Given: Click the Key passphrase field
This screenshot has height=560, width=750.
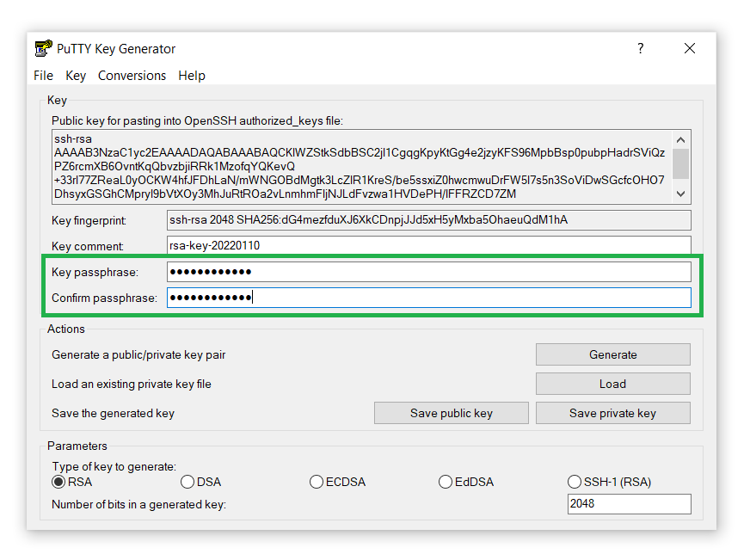Looking at the screenshot, I should coord(428,272).
